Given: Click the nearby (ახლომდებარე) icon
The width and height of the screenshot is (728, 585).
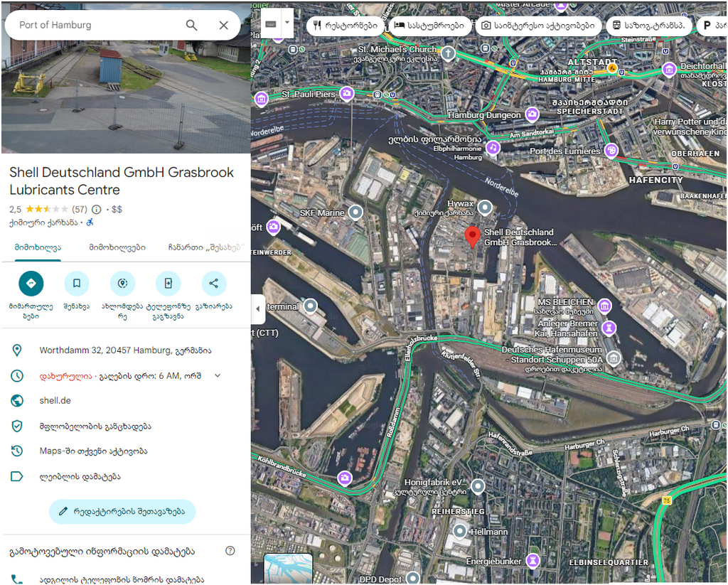Looking at the screenshot, I should pyautogui.click(x=122, y=283).
